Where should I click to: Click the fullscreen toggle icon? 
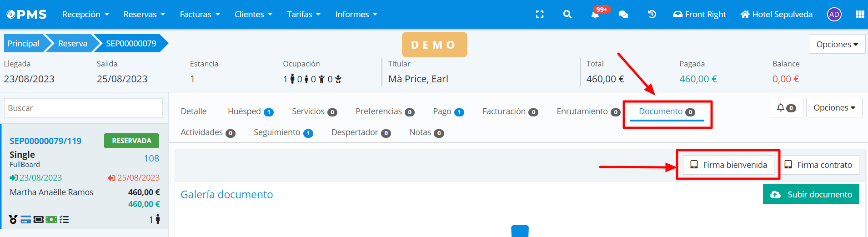coord(540,15)
